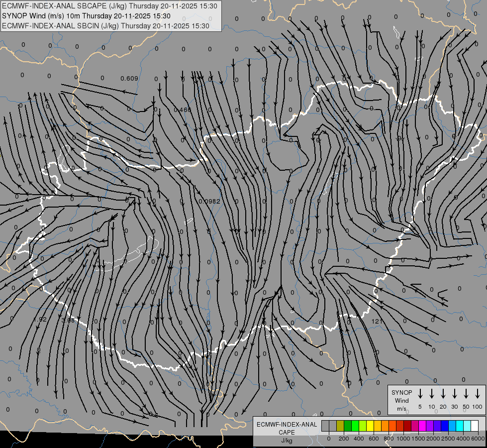Pick the red-orange swatch after the 800 tick
The width and height of the screenshot is (487, 448).
392,426
